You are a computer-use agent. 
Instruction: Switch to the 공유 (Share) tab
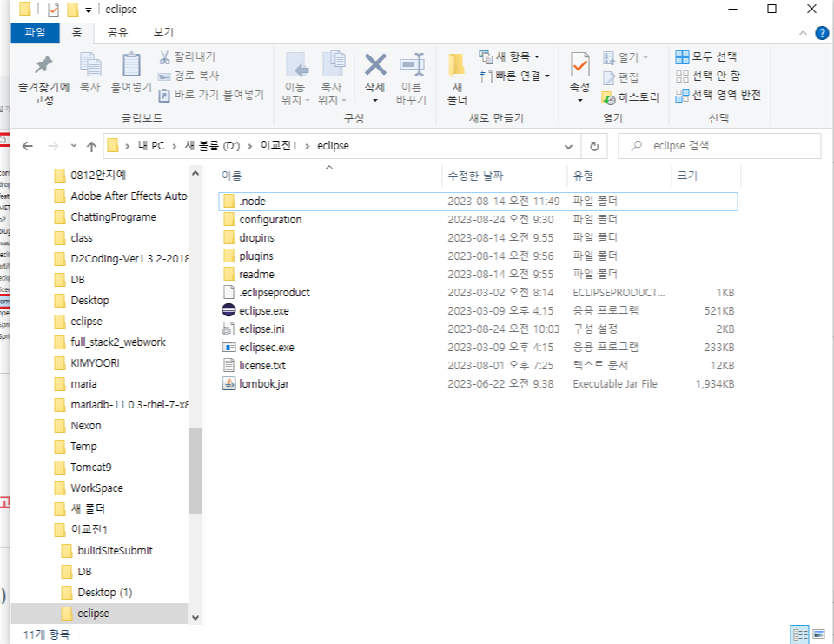(117, 32)
